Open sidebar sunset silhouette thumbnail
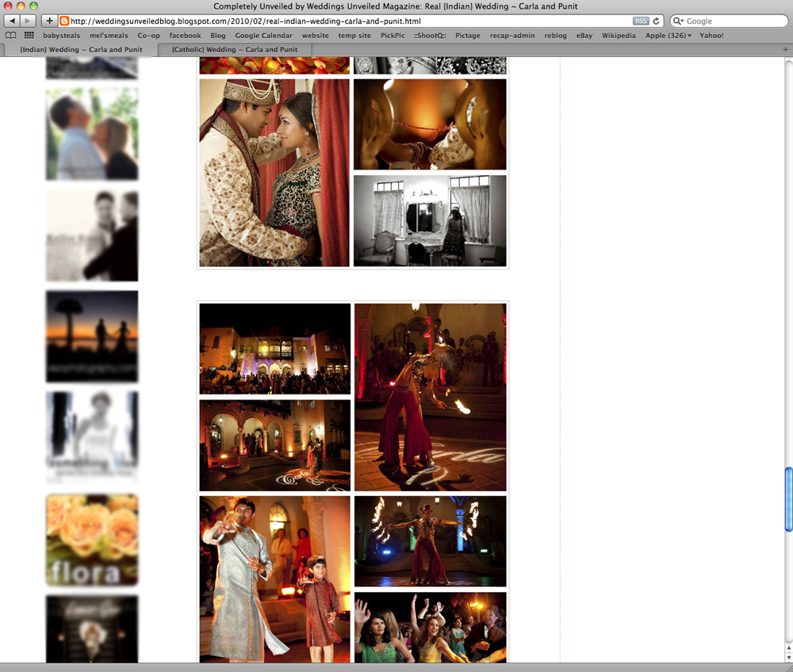 coord(92,337)
